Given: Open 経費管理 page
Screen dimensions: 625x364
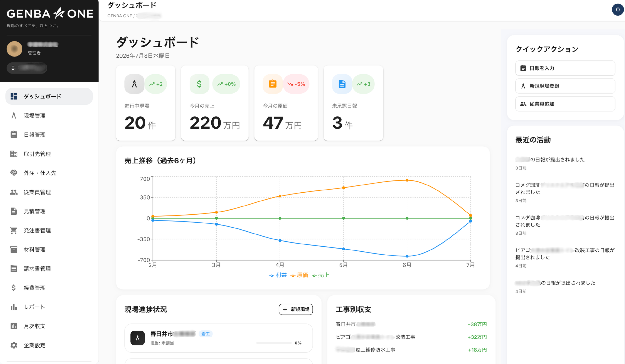Looking at the screenshot, I should [x=49, y=288].
